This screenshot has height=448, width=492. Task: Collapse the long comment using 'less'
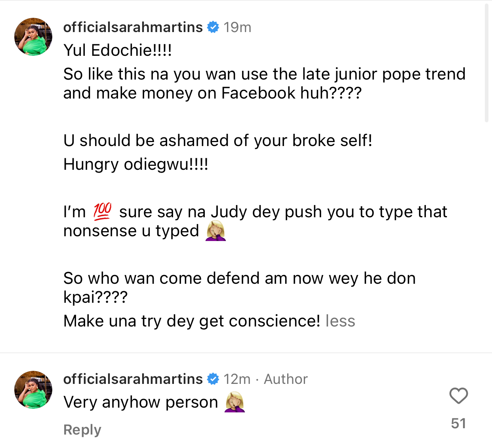click(x=340, y=321)
